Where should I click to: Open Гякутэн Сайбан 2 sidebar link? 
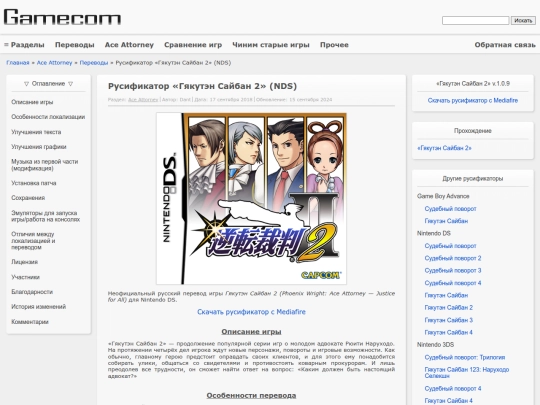(449, 308)
